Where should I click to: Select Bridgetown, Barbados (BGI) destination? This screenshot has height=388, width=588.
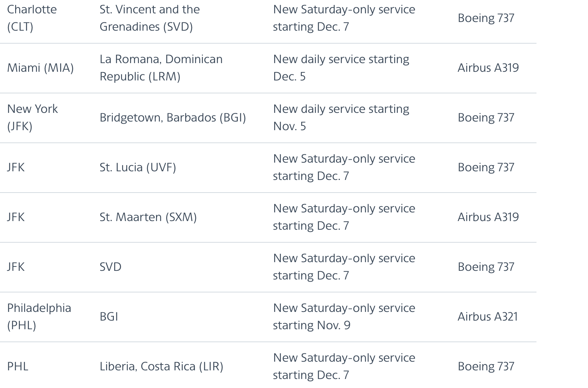tap(173, 118)
